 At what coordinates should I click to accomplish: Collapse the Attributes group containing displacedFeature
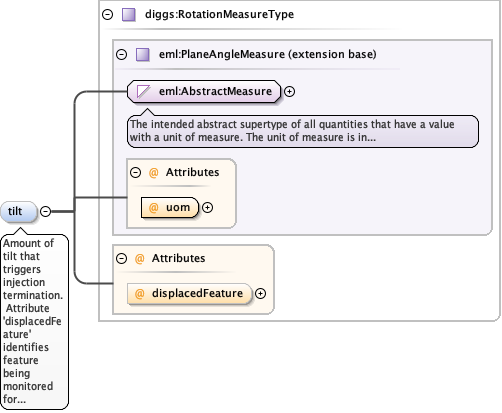point(121,258)
